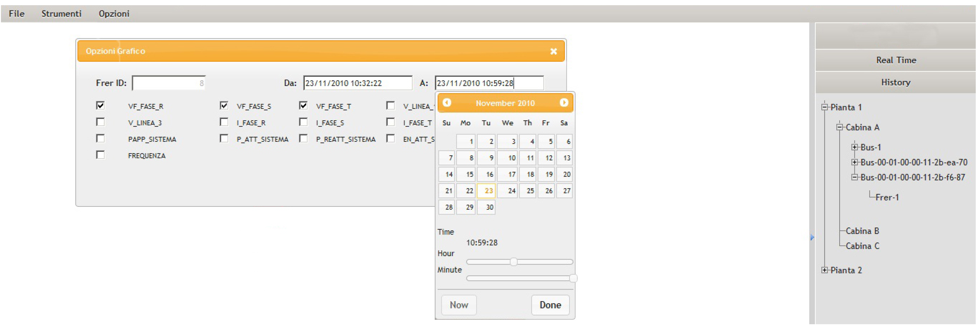The height and width of the screenshot is (328, 980).
Task: Toggle the PAPP_SISTEMA checkbox
Action: coord(100,138)
